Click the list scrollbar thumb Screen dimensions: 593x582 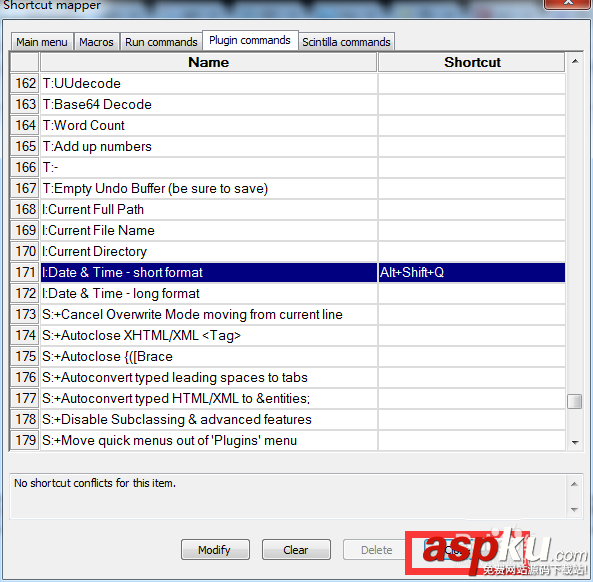574,401
